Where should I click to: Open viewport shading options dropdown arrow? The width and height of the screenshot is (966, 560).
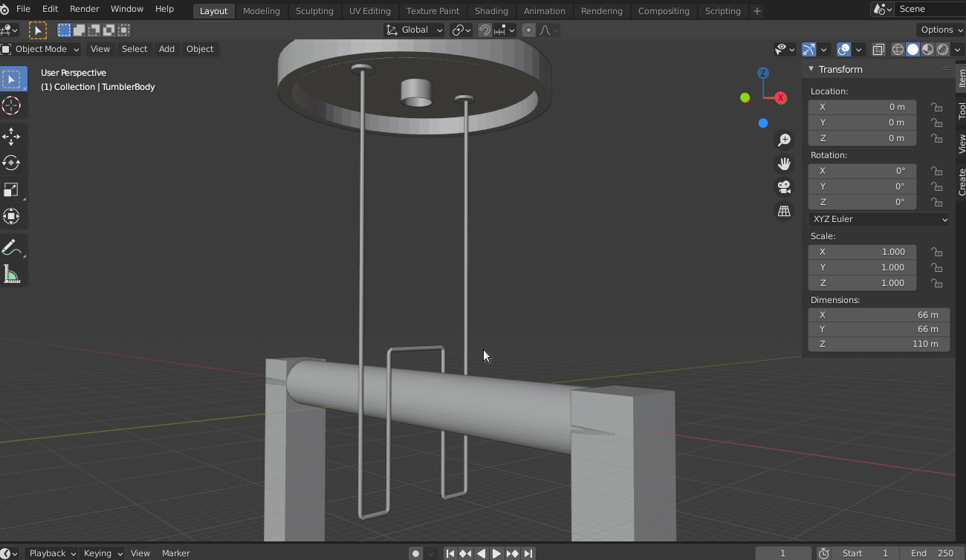click(x=957, y=49)
